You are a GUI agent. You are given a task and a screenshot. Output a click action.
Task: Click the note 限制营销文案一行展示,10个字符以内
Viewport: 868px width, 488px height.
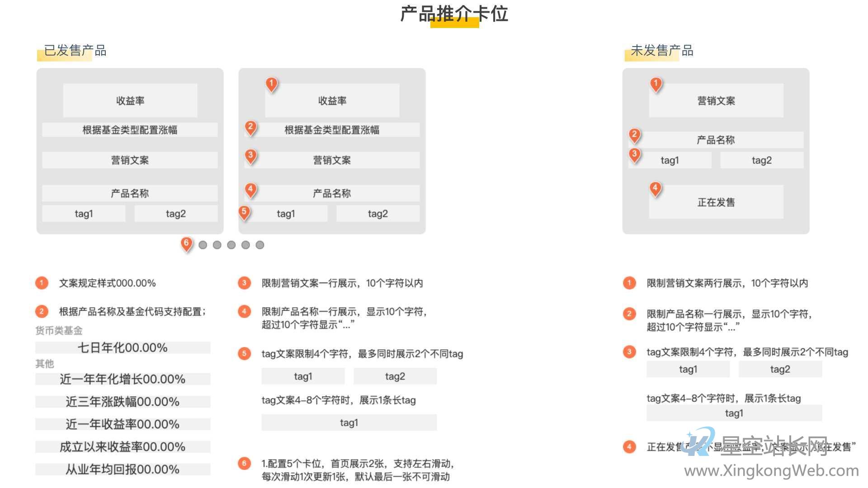tap(342, 283)
